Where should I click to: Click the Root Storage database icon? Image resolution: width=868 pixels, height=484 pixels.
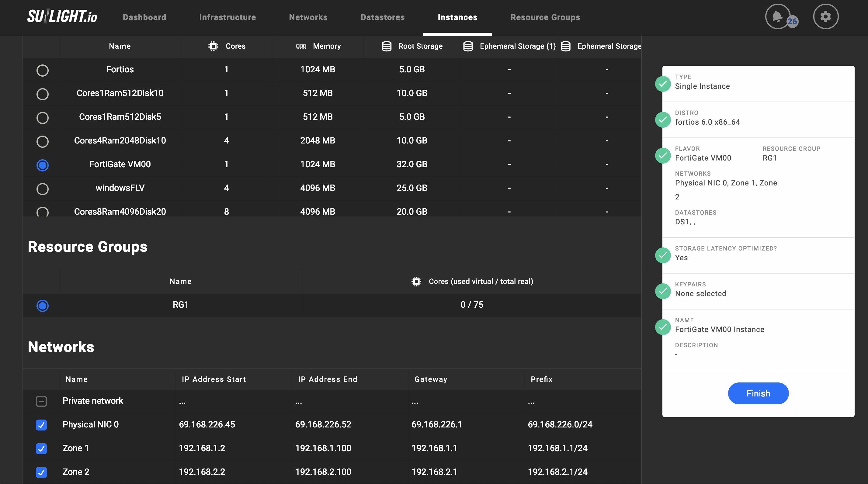pyautogui.click(x=387, y=46)
